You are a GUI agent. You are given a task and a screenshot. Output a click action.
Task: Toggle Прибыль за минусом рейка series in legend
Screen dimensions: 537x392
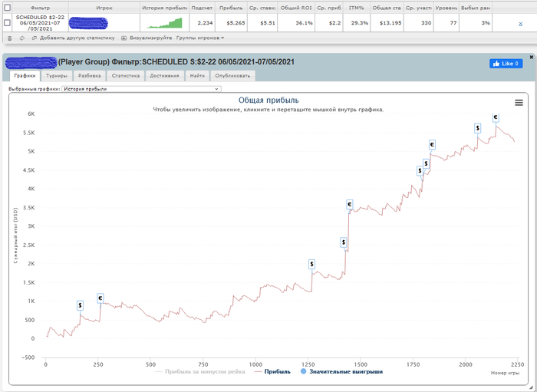pyautogui.click(x=200, y=371)
